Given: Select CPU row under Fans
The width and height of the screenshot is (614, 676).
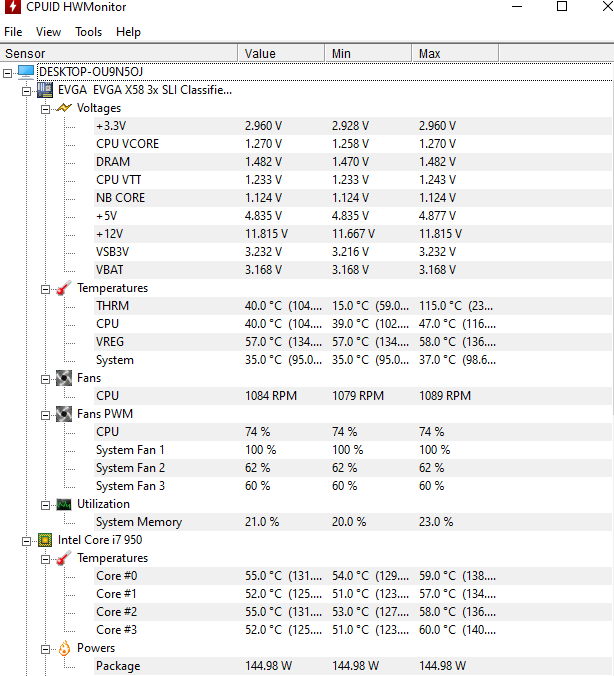Looking at the screenshot, I should [x=353, y=396].
